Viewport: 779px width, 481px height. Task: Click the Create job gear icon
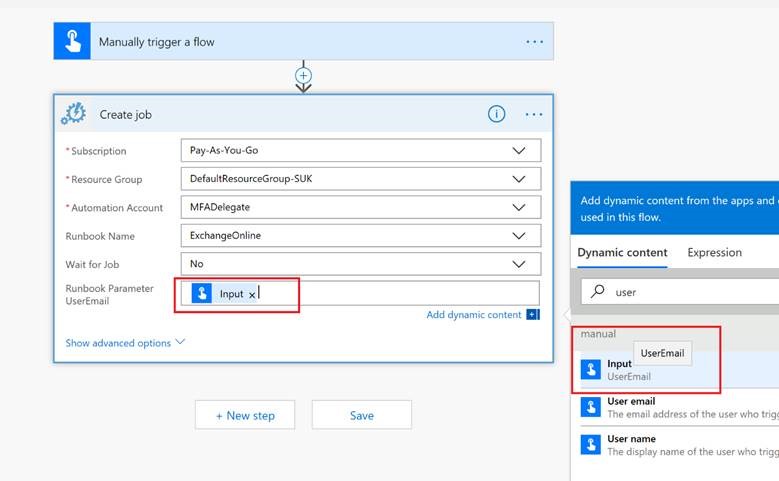coord(73,114)
